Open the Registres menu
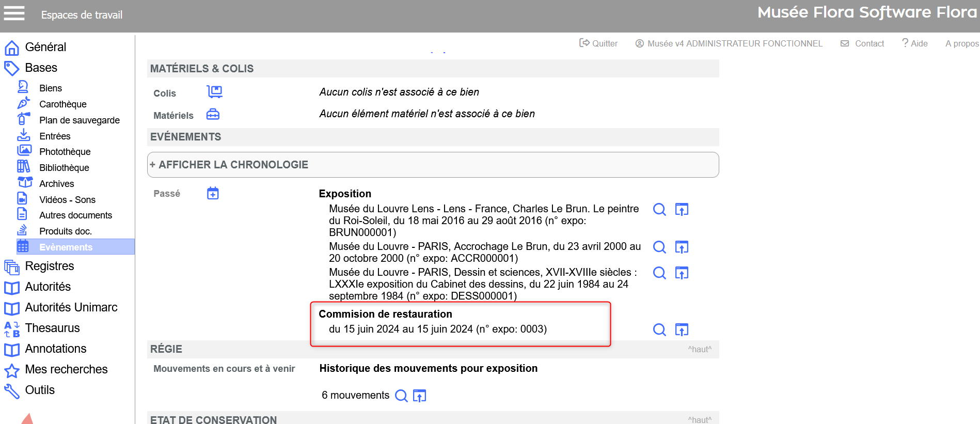The width and height of the screenshot is (980, 424). 50,266
